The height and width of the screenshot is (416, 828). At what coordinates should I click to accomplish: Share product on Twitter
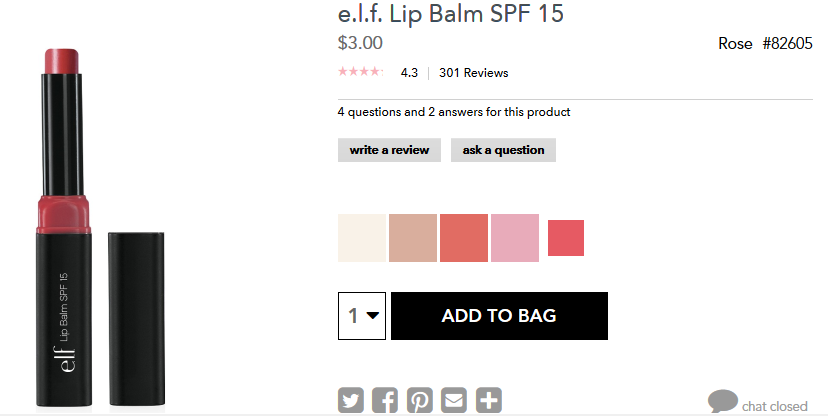[x=351, y=400]
